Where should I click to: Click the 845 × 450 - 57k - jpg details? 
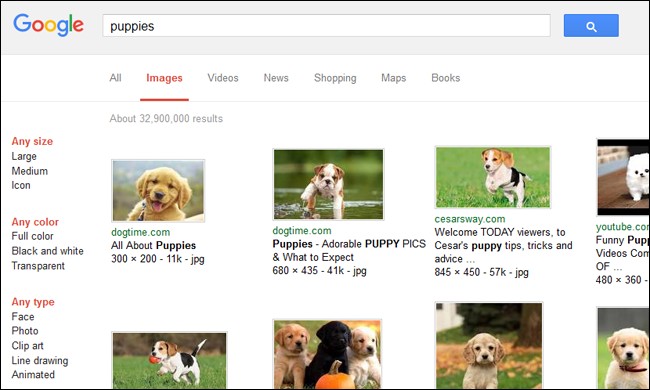[x=481, y=272]
